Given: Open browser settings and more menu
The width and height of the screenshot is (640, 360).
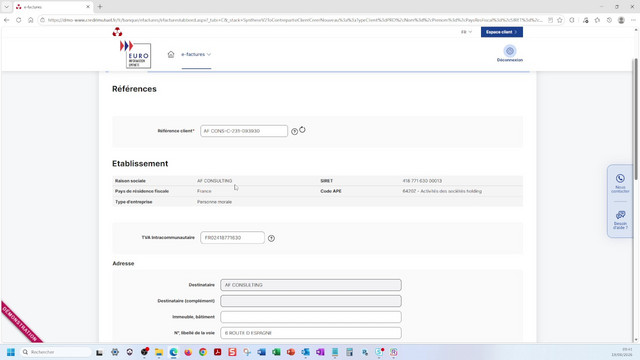Looking at the screenshot, I should pyautogui.click(x=633, y=20).
